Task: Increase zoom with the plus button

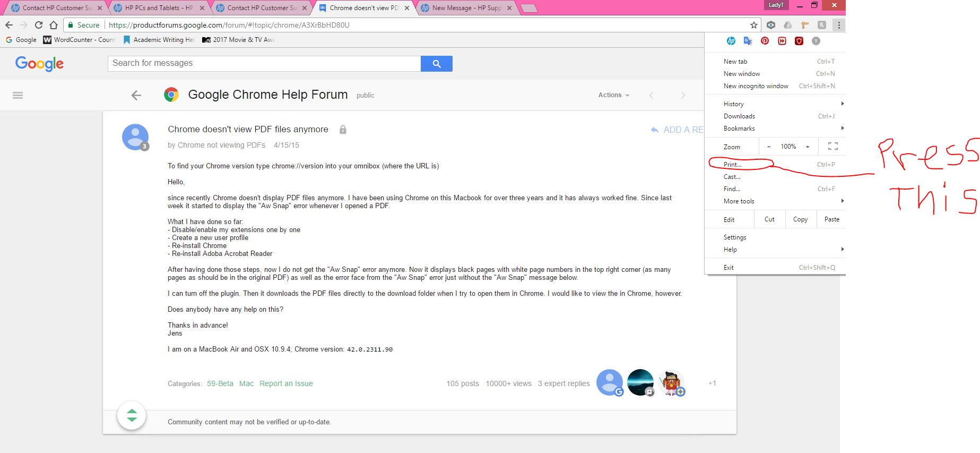Action: 808,147
